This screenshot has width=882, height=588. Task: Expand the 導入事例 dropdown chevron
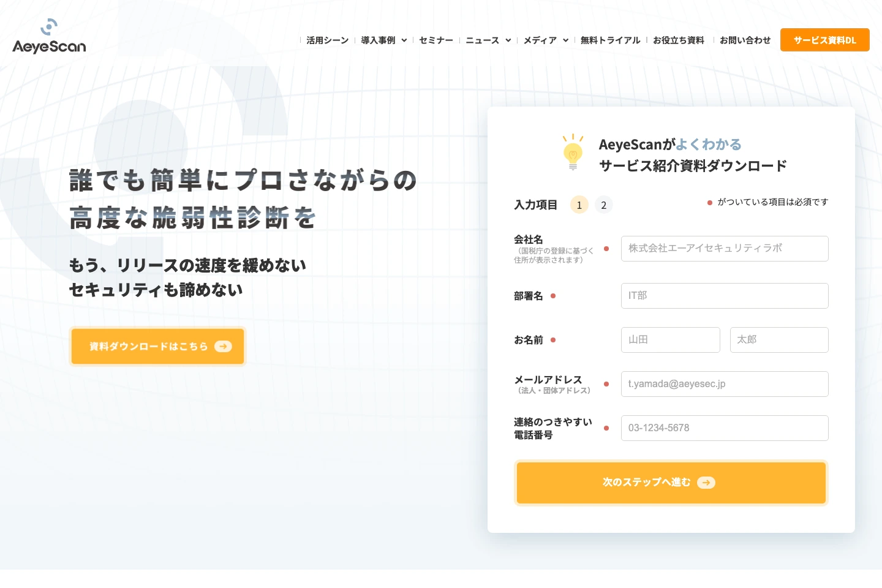pos(404,40)
